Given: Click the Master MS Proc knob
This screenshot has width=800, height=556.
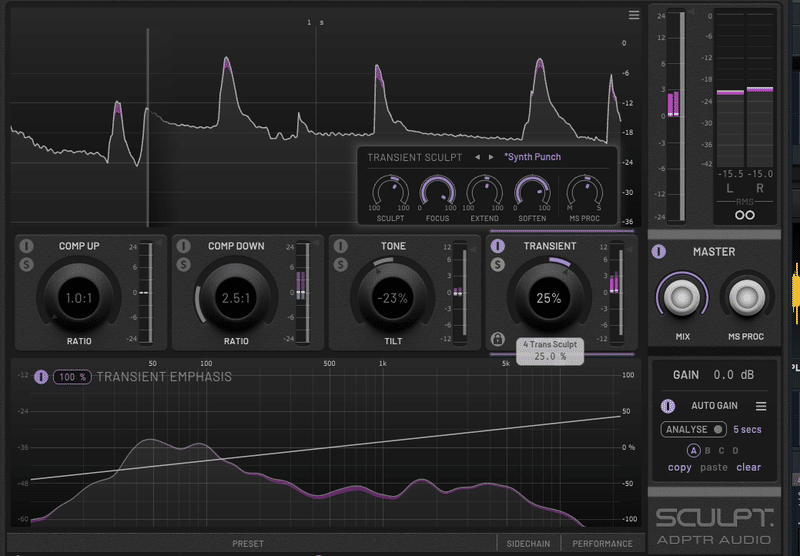Looking at the screenshot, I should point(746,298).
